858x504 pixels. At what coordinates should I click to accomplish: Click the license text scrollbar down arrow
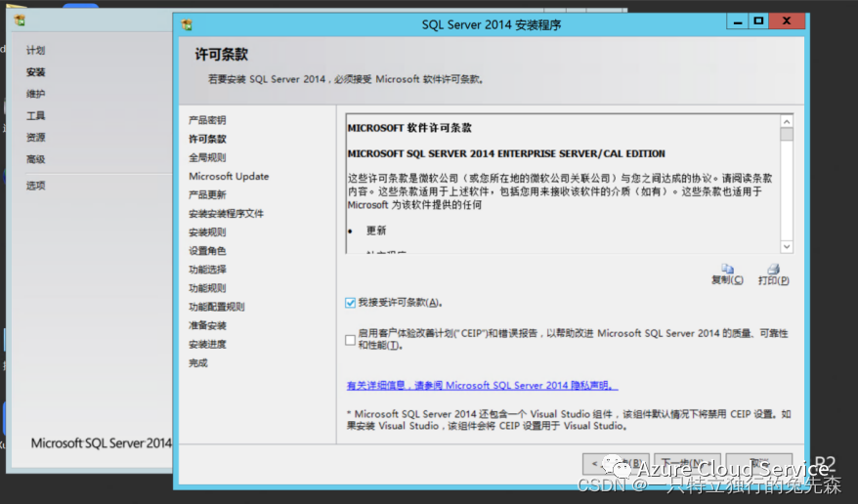click(x=787, y=246)
